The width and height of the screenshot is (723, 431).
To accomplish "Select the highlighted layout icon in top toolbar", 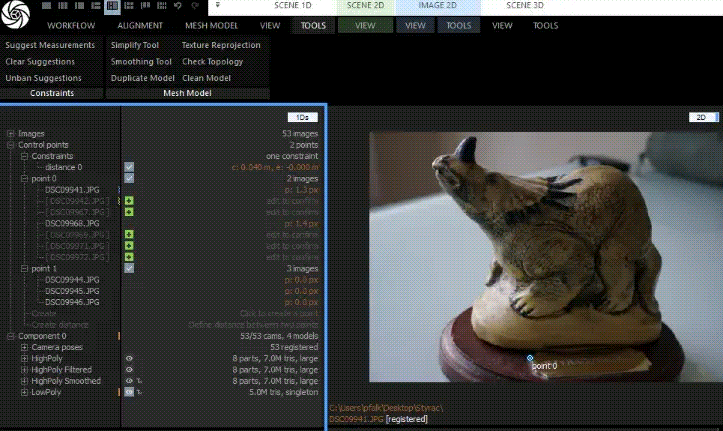I will 113,6.
